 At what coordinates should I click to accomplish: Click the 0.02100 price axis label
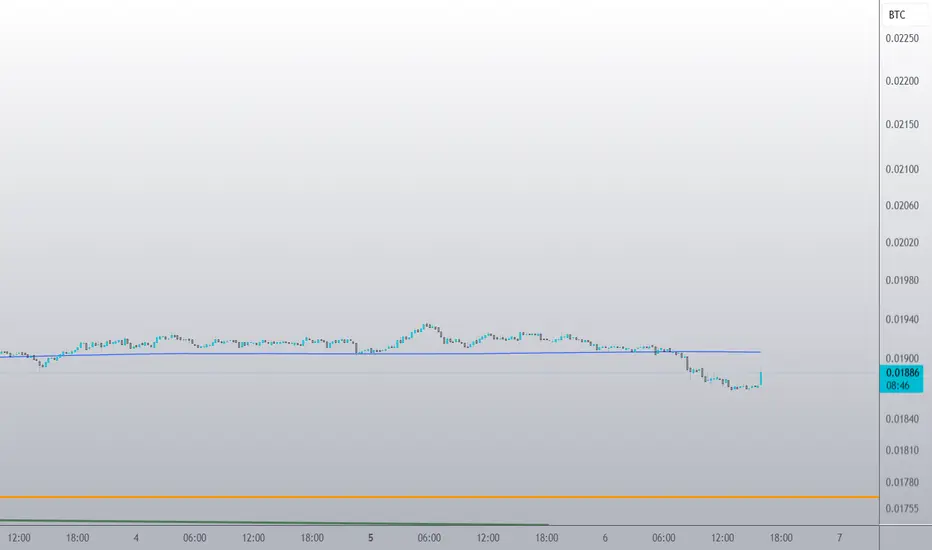pos(902,169)
